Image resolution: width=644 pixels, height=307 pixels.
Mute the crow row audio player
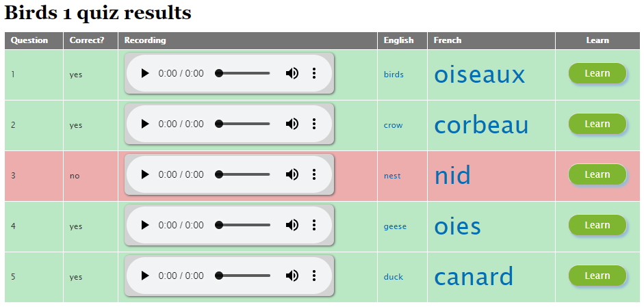point(292,124)
